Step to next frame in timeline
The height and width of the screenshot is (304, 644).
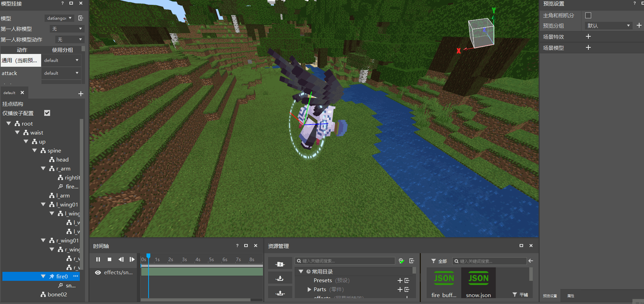[132, 259]
